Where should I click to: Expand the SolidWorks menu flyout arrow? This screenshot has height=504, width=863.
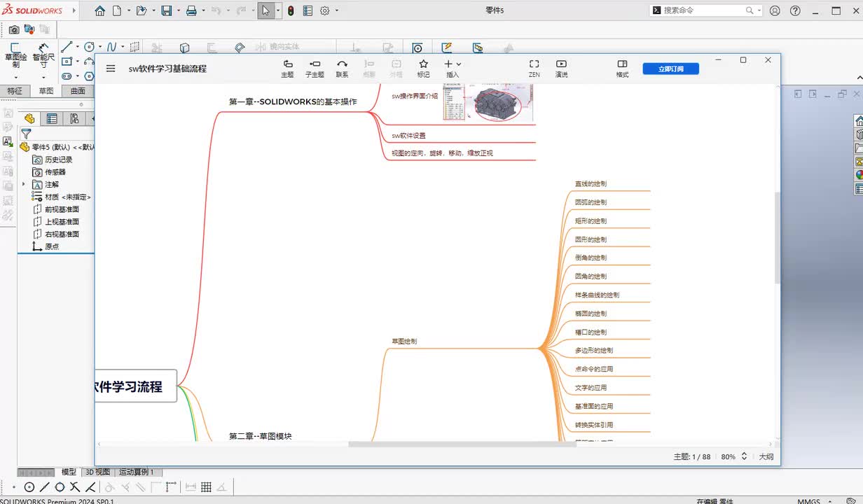pyautogui.click(x=76, y=10)
